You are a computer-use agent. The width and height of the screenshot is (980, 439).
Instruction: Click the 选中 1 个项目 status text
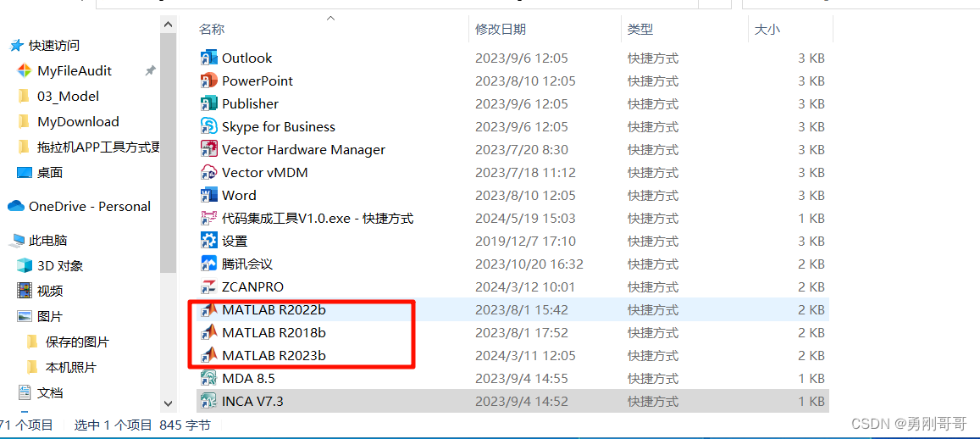[x=114, y=425]
